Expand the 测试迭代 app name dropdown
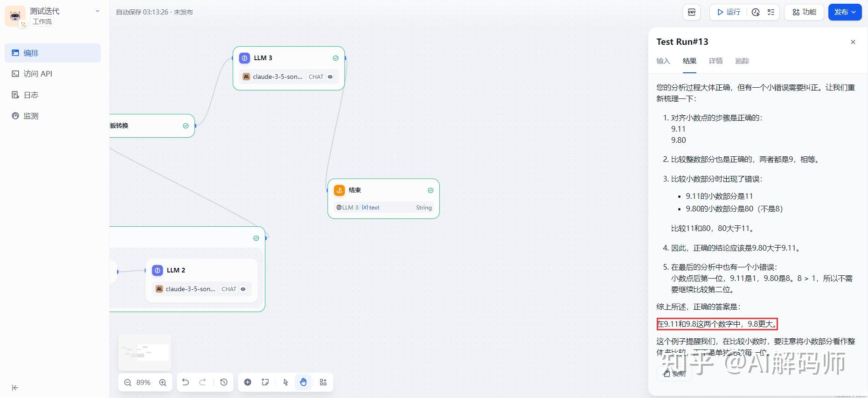Viewport: 868px width, 398px height. pos(97,11)
